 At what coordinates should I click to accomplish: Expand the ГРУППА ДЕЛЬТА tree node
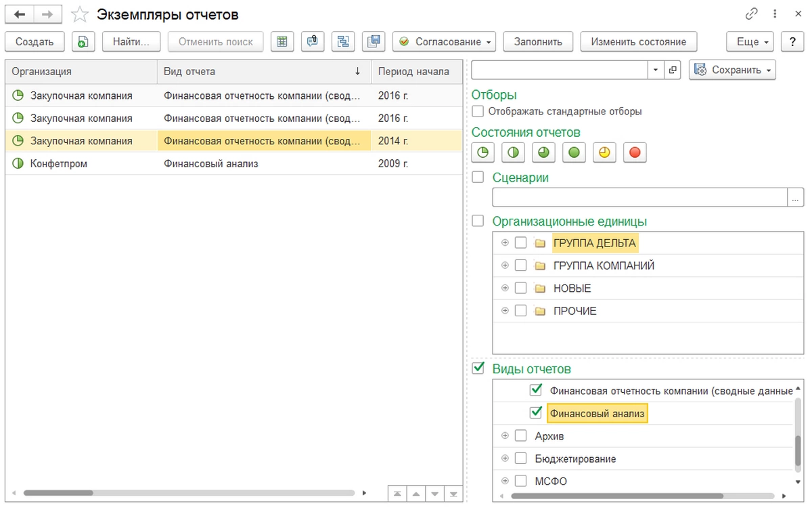[505, 242]
